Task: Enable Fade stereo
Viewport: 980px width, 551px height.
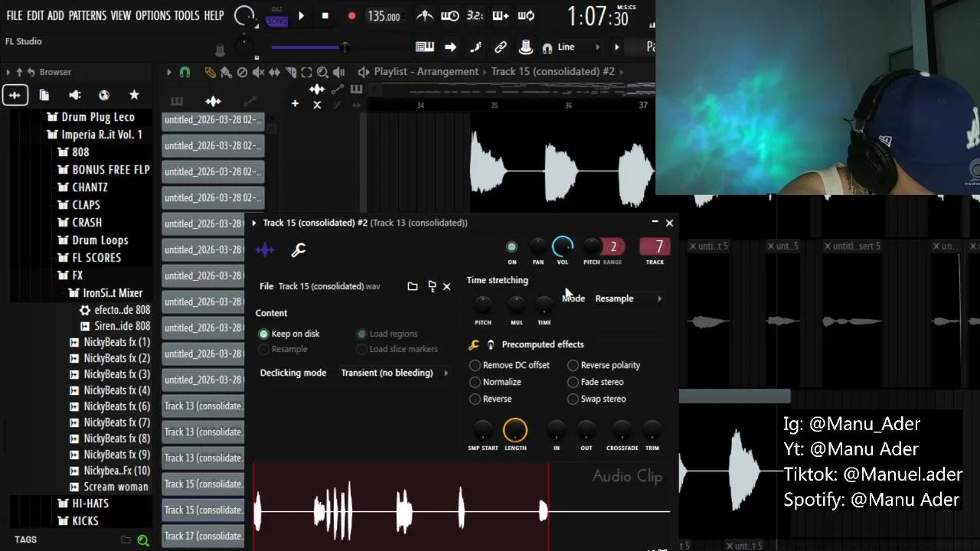Action: pyautogui.click(x=596, y=382)
